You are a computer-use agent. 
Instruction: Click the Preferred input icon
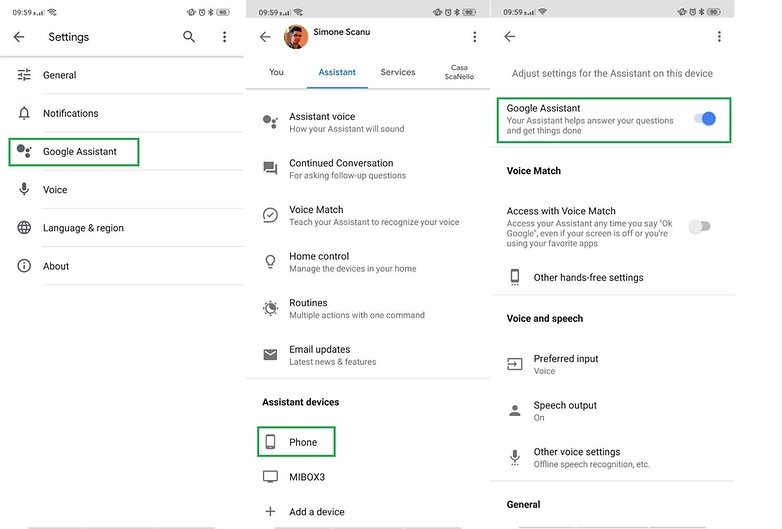pos(515,364)
